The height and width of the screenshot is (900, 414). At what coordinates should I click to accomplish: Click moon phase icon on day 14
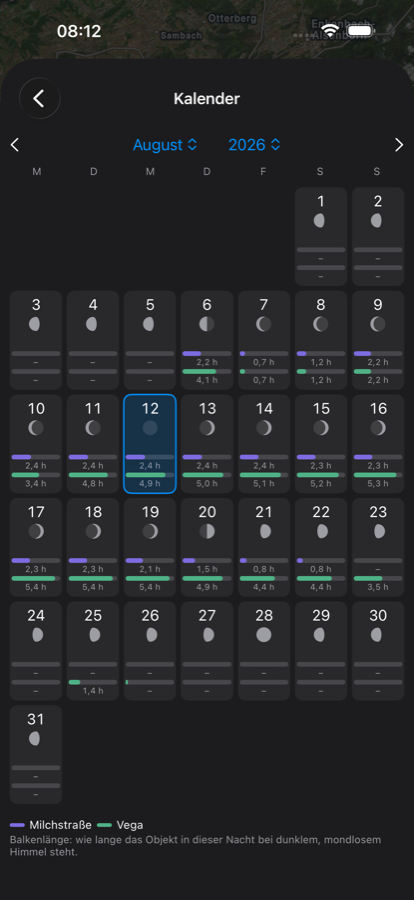pyautogui.click(x=264, y=428)
